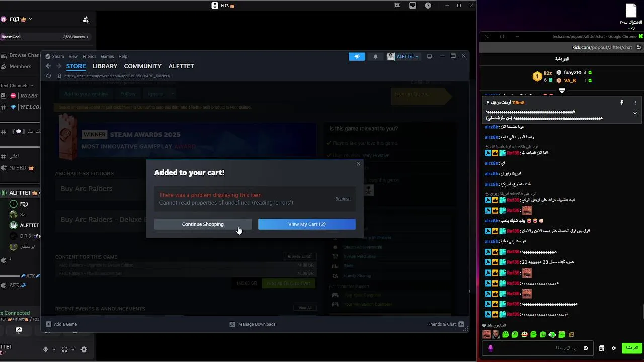The width and height of the screenshot is (644, 362).
Task: Open View My Cart (2)
Action: 307,224
